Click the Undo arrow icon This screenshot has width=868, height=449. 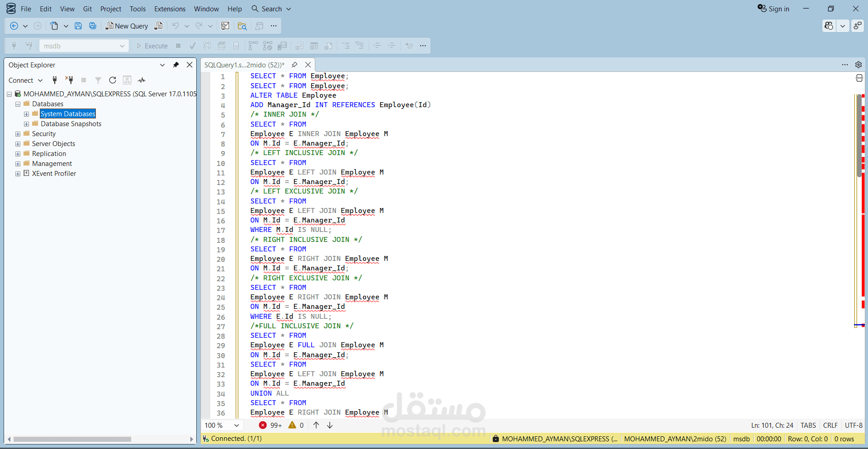coord(175,26)
